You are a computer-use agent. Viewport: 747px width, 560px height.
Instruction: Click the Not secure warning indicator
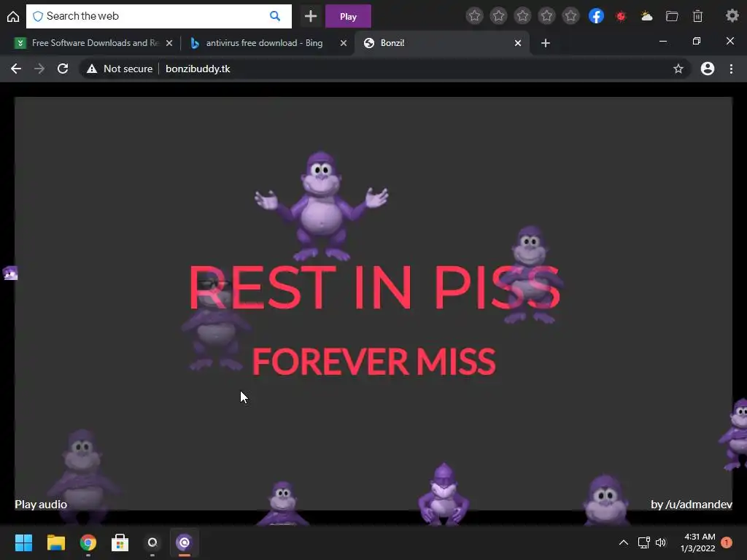(x=120, y=69)
